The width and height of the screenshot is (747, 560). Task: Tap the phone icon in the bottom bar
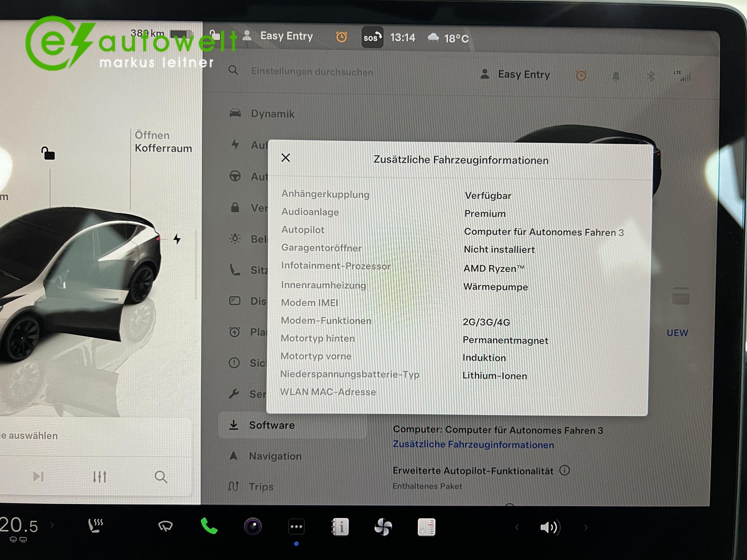click(209, 527)
